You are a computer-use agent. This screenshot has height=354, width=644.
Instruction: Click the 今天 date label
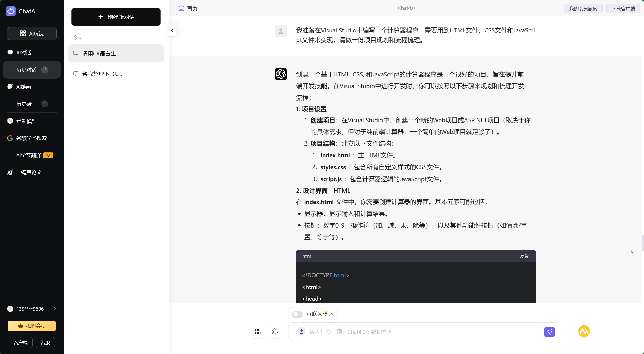pos(78,38)
